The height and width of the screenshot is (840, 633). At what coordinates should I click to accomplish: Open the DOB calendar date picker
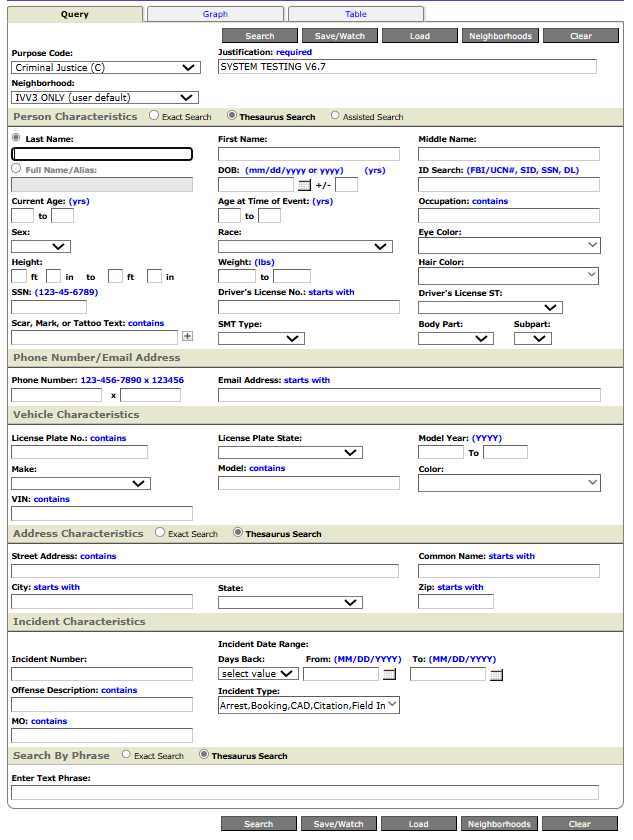305,185
